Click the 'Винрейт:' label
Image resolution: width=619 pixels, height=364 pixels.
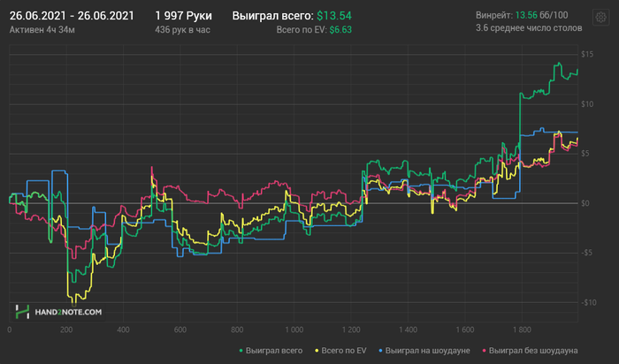point(494,15)
